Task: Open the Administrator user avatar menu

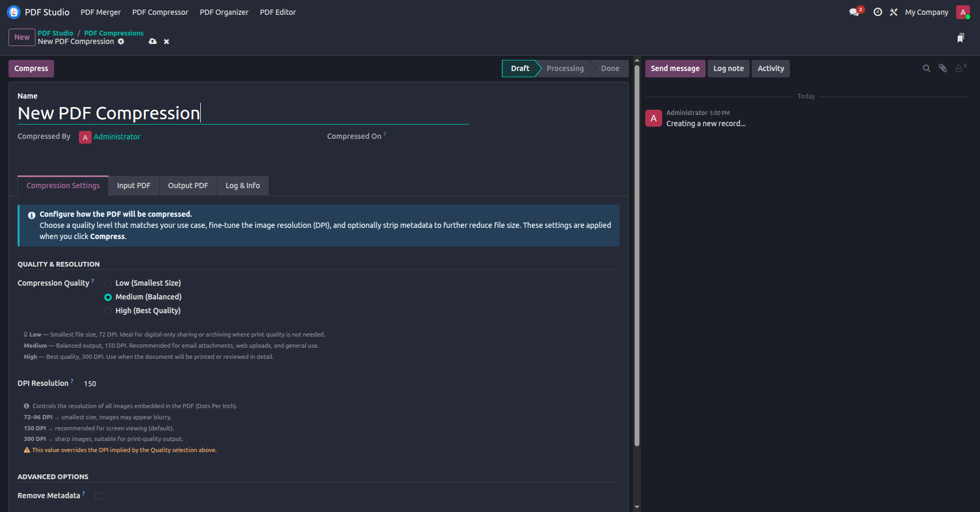Action: [963, 12]
